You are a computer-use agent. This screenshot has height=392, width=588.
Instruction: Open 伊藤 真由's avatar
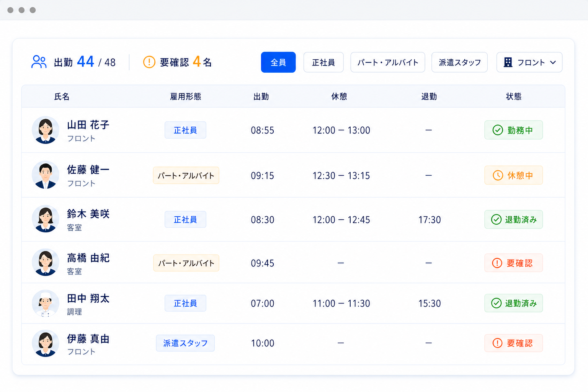point(46,343)
